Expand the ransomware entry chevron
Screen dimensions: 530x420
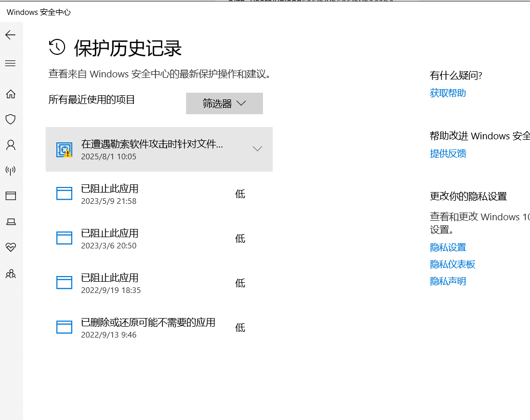257,149
